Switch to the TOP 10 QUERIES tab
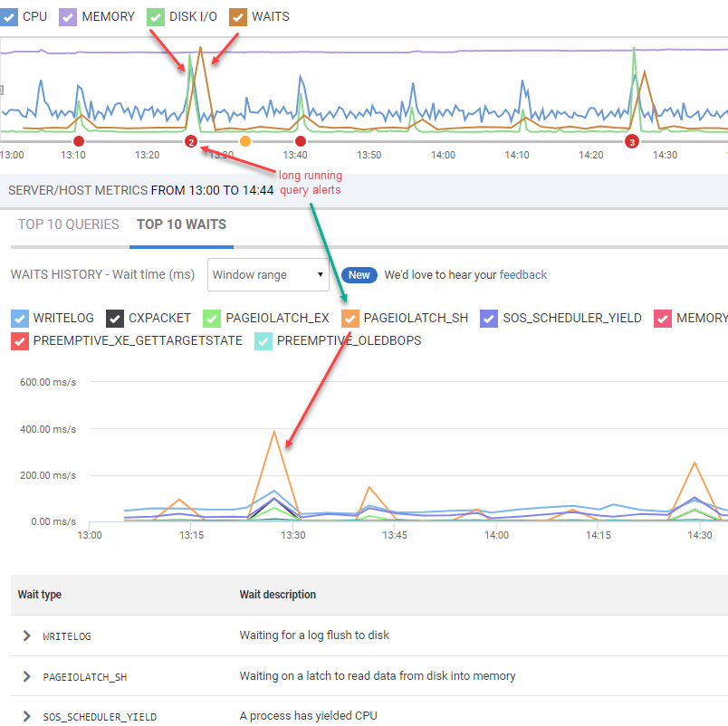728x726 pixels. [69, 224]
